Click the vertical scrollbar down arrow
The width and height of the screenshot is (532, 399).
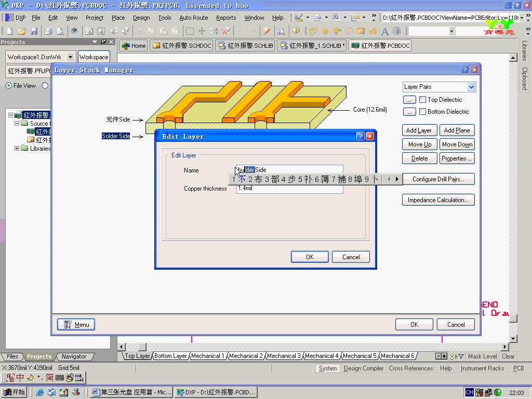point(513,338)
